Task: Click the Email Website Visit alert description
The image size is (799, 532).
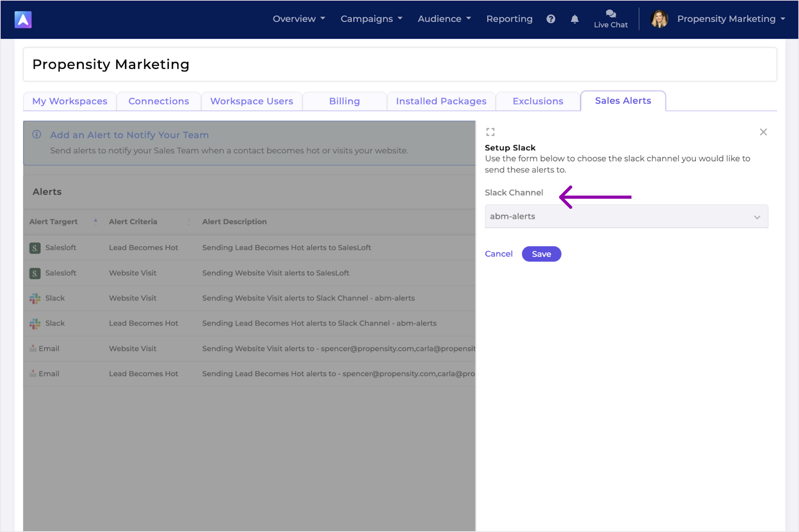Action: pos(339,348)
